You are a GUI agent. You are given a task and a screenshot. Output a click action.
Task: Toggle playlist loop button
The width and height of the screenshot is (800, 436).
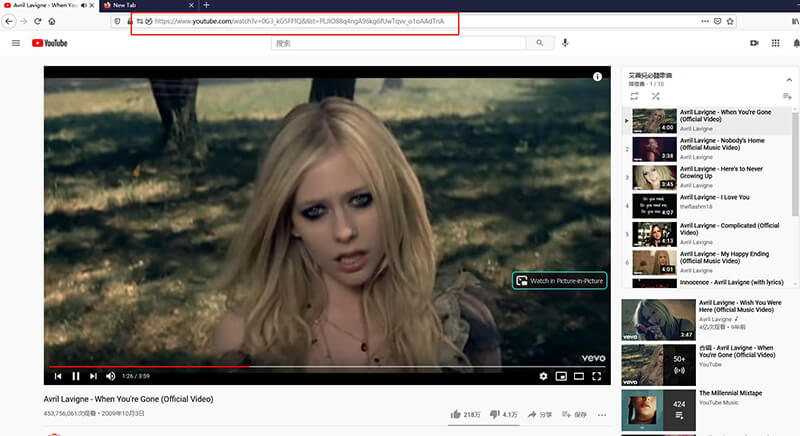[634, 96]
